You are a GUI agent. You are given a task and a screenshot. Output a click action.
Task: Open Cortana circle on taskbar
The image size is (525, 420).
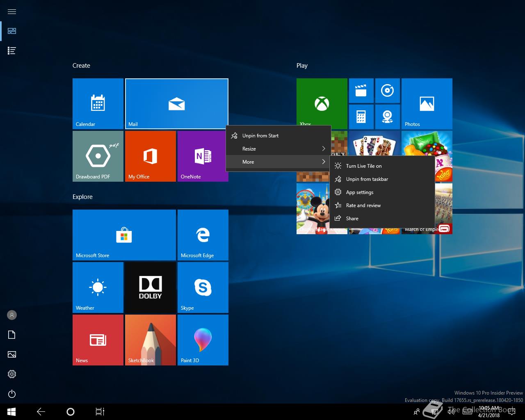pos(71,412)
